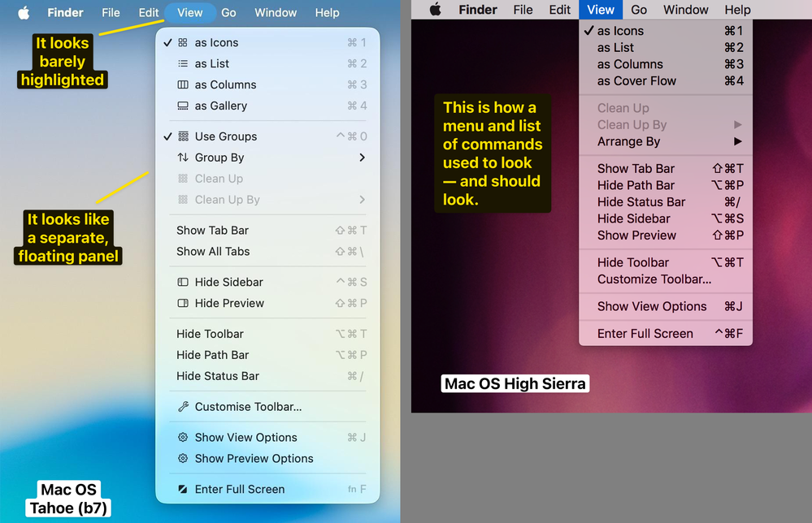Click the Group By arrows icon

click(x=183, y=158)
